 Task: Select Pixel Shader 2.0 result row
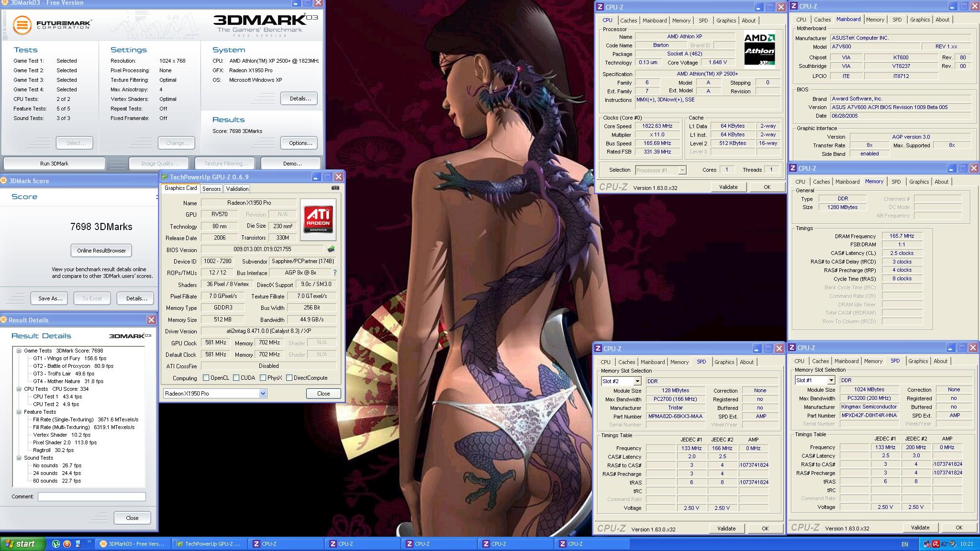pyautogui.click(x=65, y=442)
